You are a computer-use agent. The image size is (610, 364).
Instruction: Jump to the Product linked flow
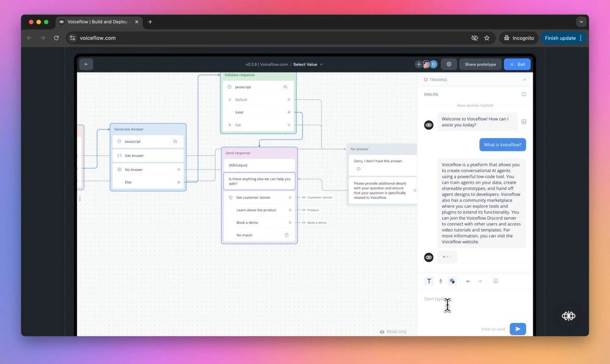pyautogui.click(x=310, y=210)
